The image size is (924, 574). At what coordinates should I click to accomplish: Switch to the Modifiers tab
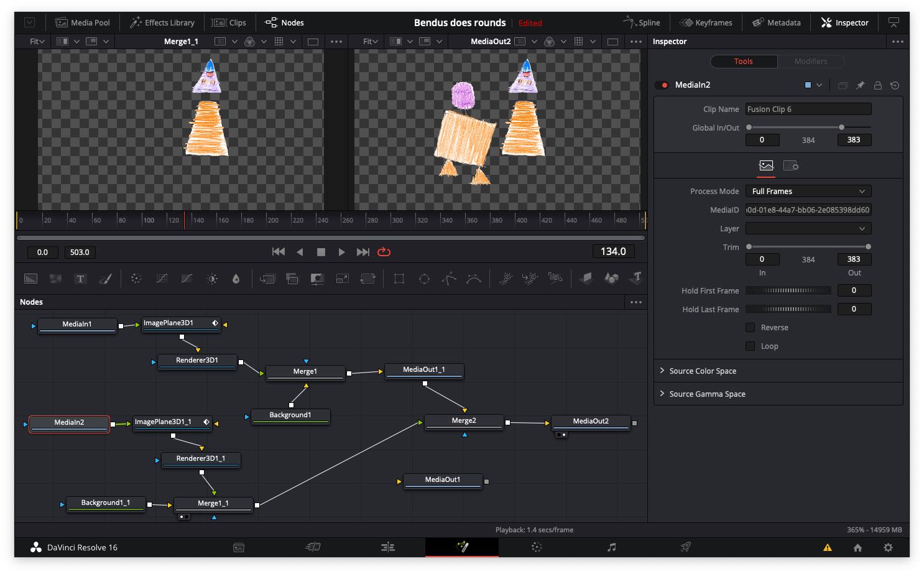(811, 61)
